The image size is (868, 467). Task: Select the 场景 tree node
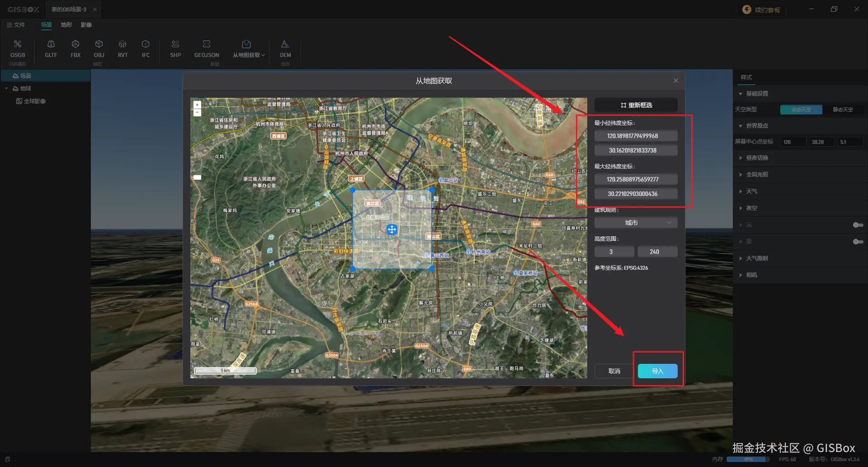(x=45, y=76)
